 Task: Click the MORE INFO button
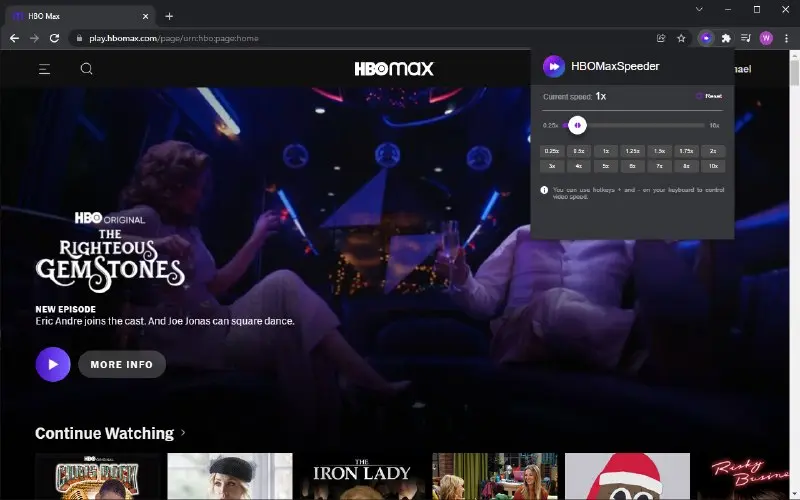pos(122,364)
